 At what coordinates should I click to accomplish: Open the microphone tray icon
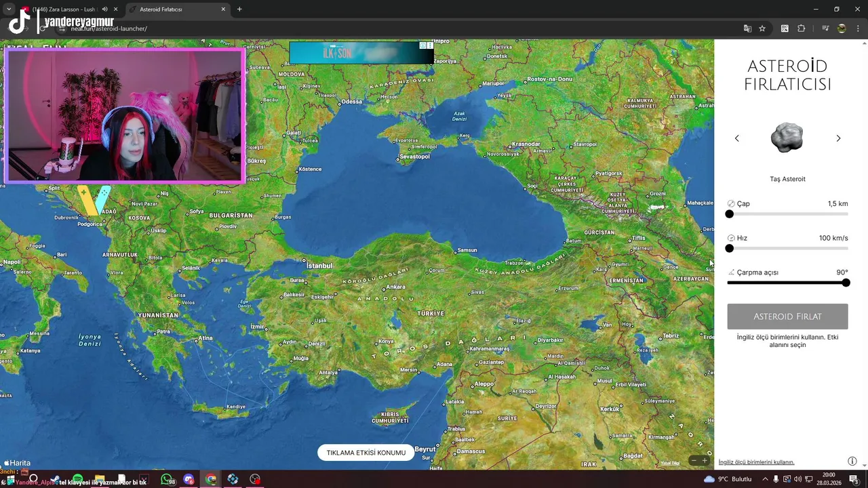pos(776,479)
